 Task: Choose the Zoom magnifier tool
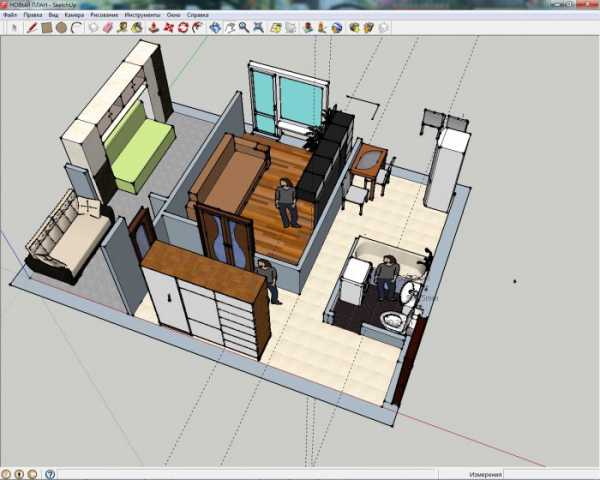click(x=244, y=27)
